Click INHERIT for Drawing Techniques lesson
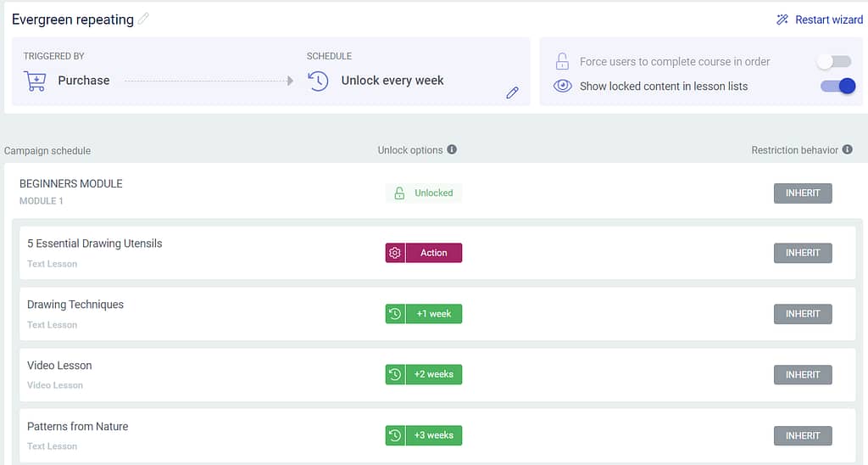This screenshot has height=465, width=868. point(803,314)
